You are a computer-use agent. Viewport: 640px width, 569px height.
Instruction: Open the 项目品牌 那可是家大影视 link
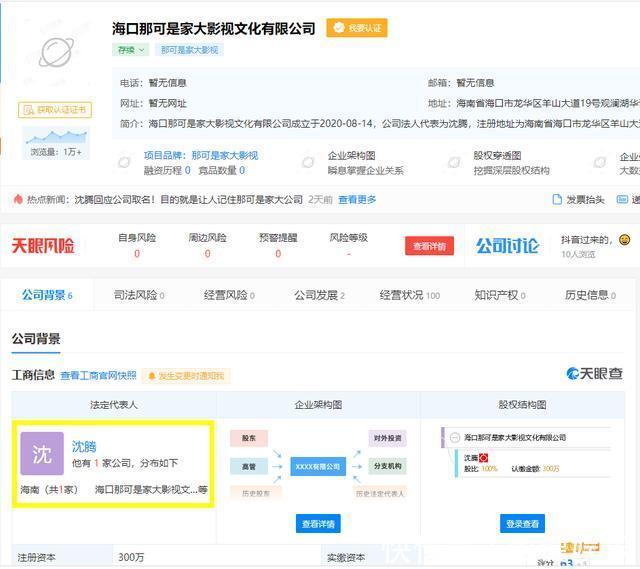coord(201,155)
